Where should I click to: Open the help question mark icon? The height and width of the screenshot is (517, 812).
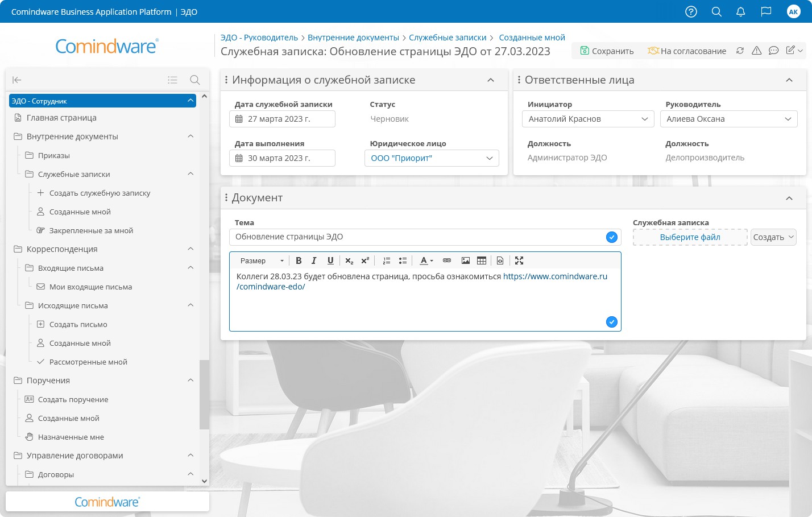(x=691, y=11)
